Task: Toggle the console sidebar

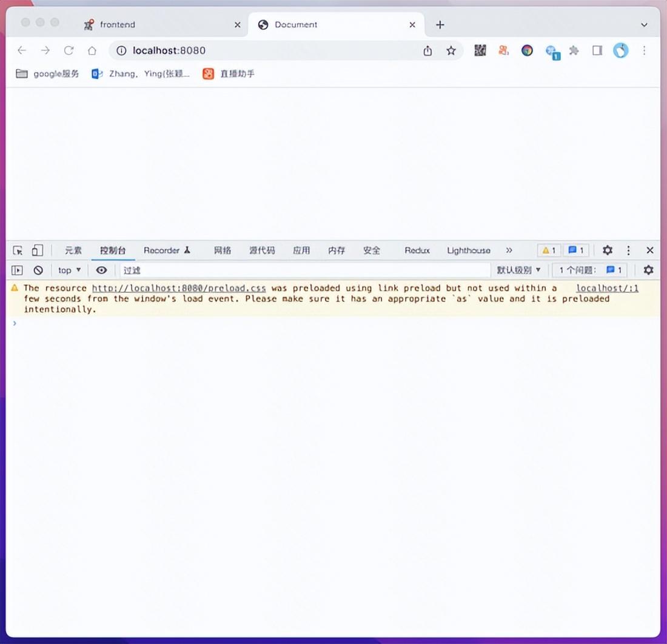Action: pyautogui.click(x=17, y=270)
